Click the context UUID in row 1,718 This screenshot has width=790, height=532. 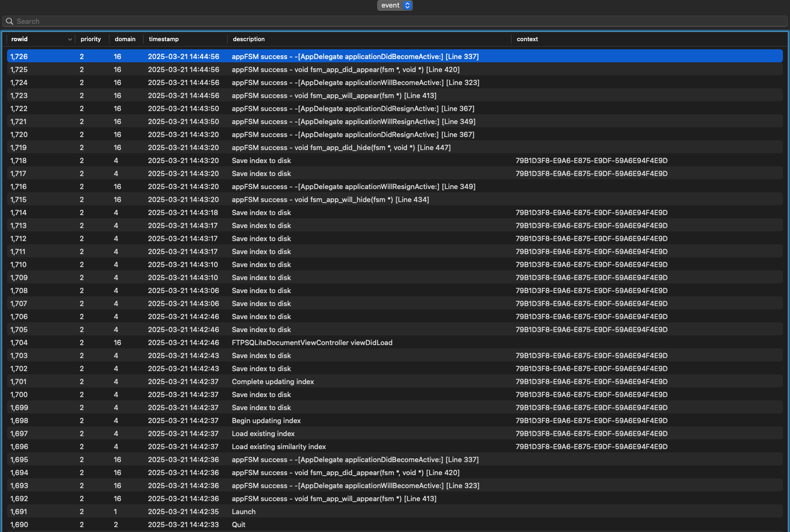[x=591, y=161]
